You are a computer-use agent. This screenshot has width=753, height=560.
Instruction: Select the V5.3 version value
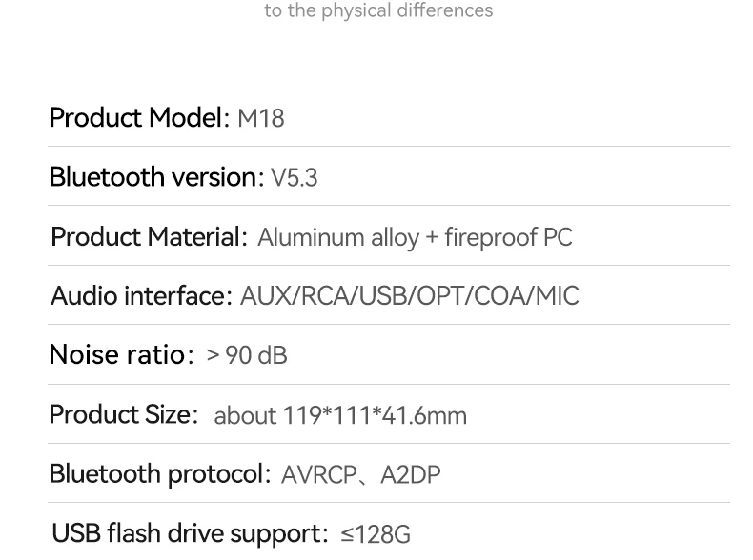(x=295, y=178)
